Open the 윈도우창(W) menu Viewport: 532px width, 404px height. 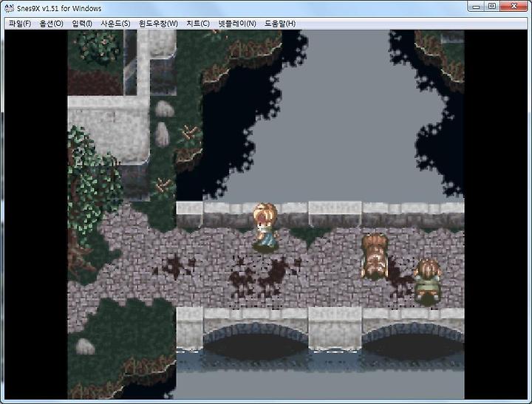point(158,24)
